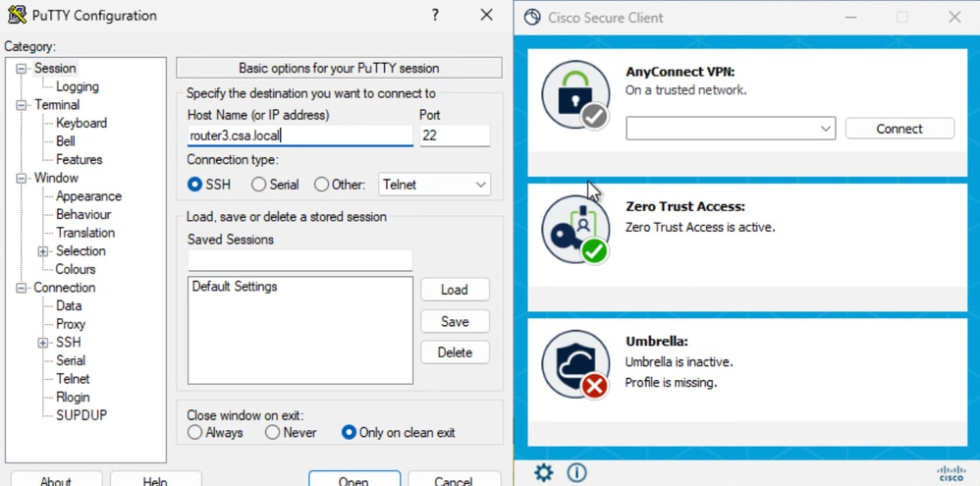Click the Cisco Secure Client globe icon

click(532, 18)
